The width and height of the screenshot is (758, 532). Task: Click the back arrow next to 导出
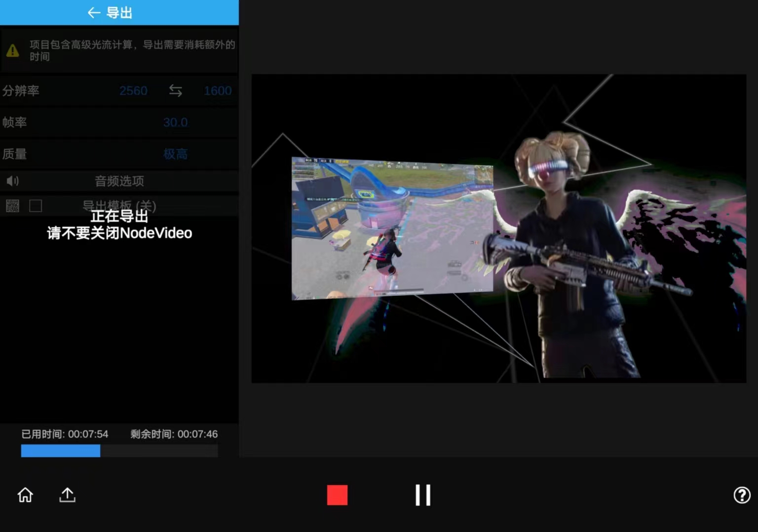point(94,12)
